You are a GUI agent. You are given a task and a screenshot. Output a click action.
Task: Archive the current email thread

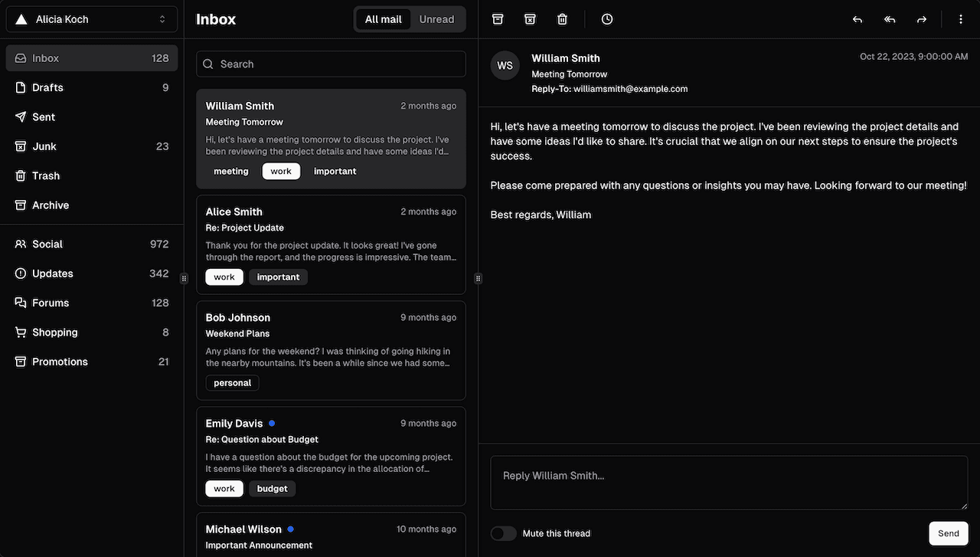[497, 18]
